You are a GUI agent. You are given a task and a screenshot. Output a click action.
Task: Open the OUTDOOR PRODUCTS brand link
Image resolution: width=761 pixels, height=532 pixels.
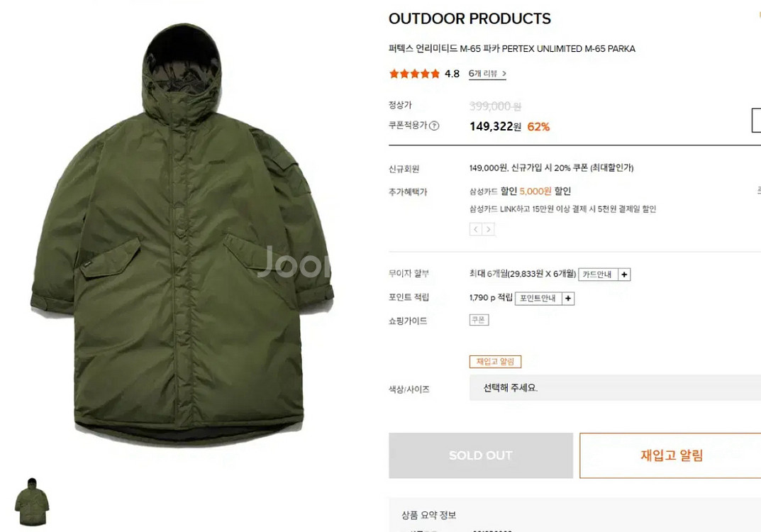[x=470, y=19]
